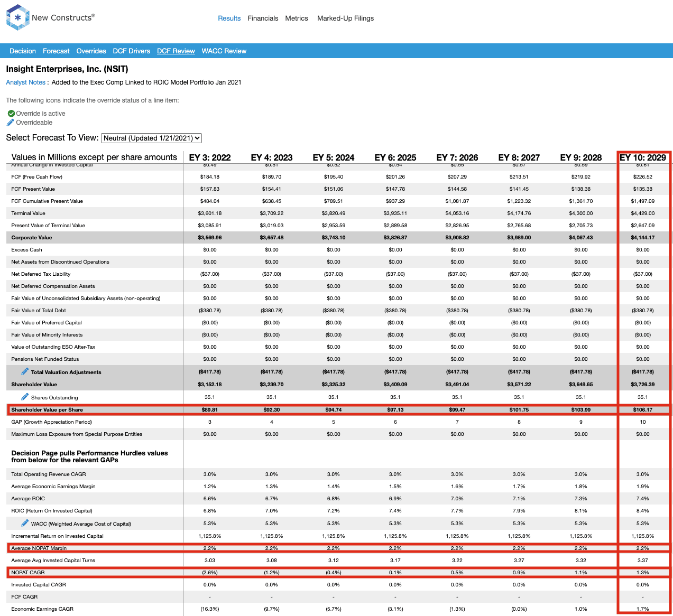Click the 8.4% ROIC cell for 2029
The width and height of the screenshot is (673, 616).
coord(643,511)
